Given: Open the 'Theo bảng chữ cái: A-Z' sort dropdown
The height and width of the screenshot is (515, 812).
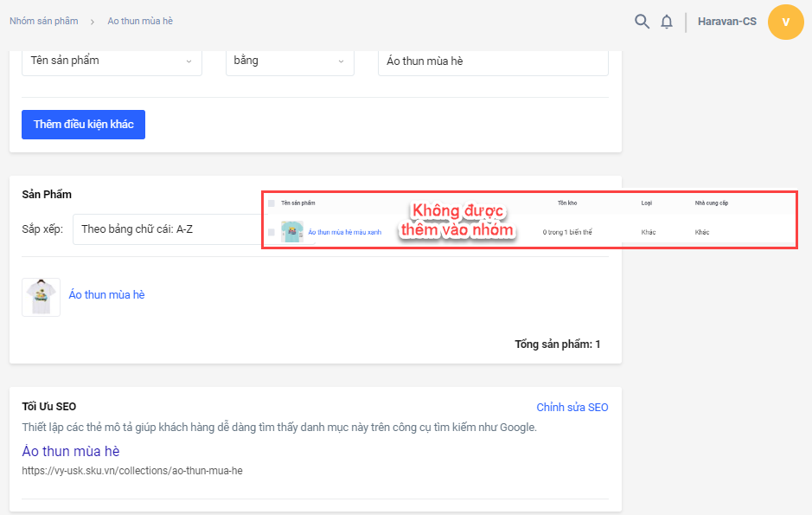Looking at the screenshot, I should tap(164, 229).
